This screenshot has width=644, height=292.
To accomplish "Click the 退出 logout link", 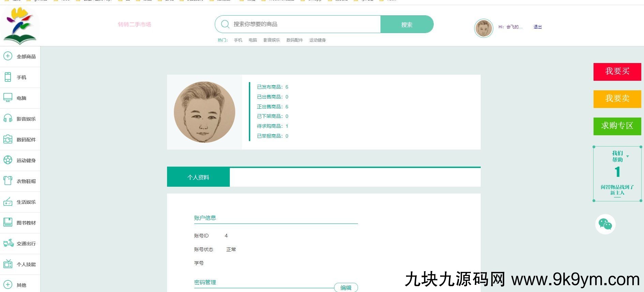I will [x=537, y=27].
